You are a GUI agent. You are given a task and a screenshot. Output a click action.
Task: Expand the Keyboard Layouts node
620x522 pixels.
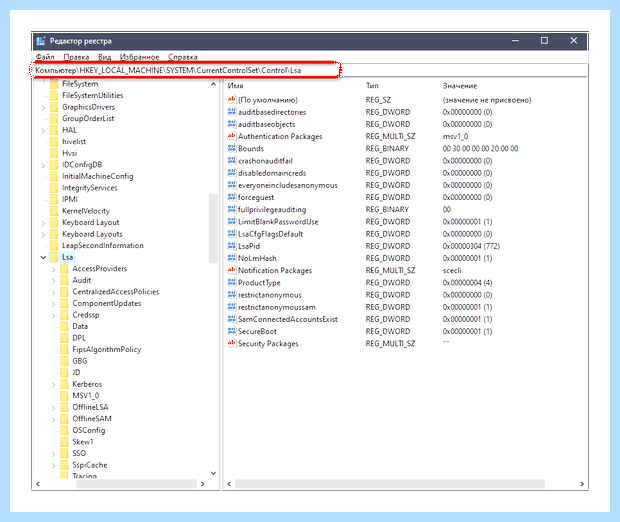(43, 234)
